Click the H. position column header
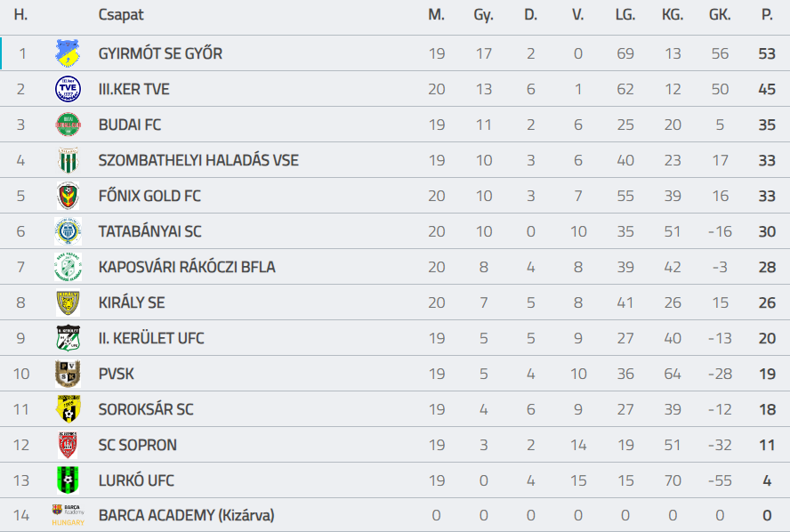This screenshot has height=532, width=790. coord(21,15)
